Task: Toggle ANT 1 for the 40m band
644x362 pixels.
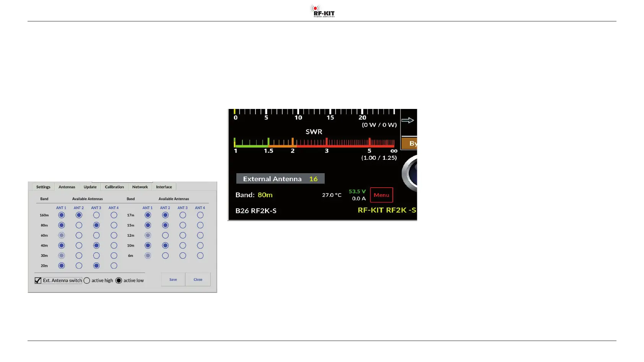Action: pos(62,245)
